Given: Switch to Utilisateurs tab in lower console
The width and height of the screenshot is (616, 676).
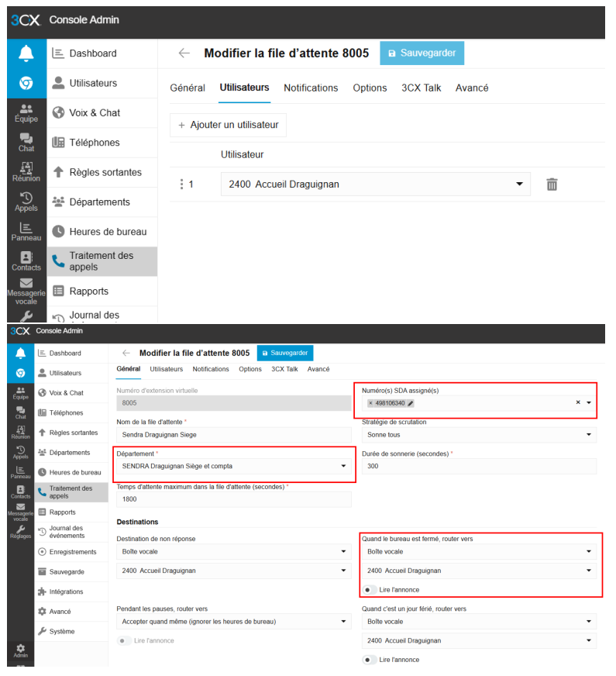Looking at the screenshot, I should (167, 369).
